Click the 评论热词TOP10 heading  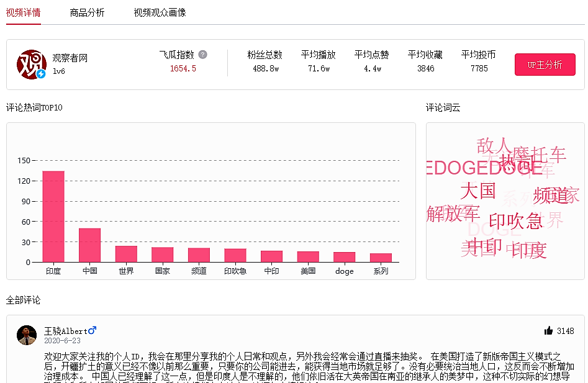coord(34,107)
